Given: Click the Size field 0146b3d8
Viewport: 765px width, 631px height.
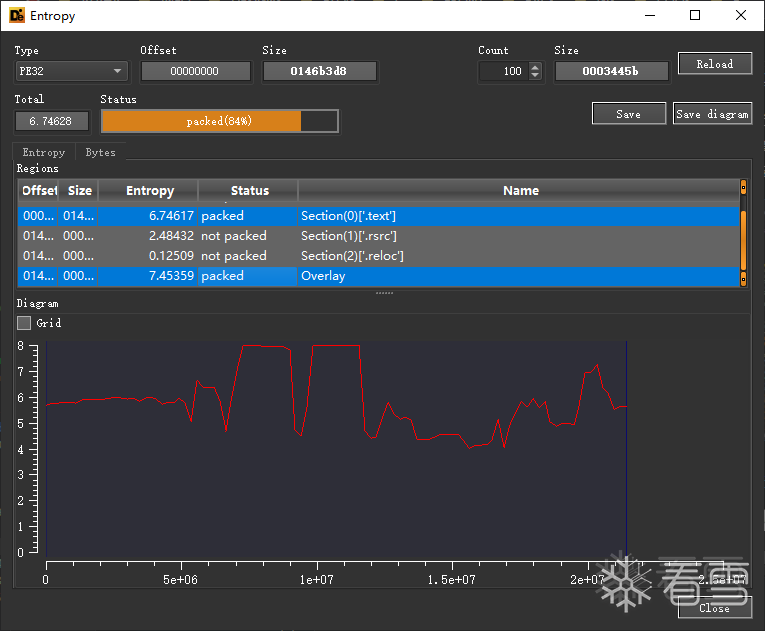Looking at the screenshot, I should point(320,71).
